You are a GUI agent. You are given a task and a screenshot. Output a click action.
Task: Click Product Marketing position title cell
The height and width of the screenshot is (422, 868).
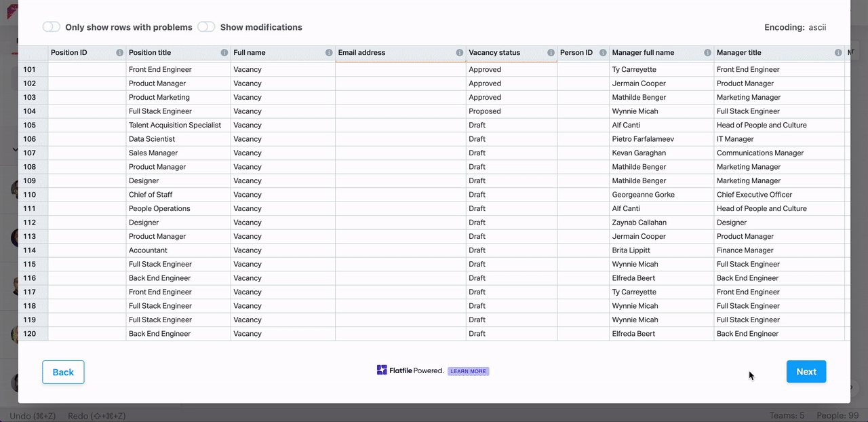(178, 97)
